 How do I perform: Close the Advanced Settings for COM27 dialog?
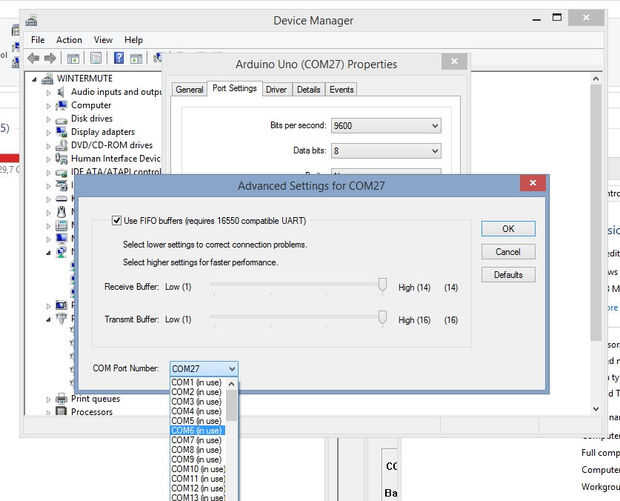(x=533, y=183)
